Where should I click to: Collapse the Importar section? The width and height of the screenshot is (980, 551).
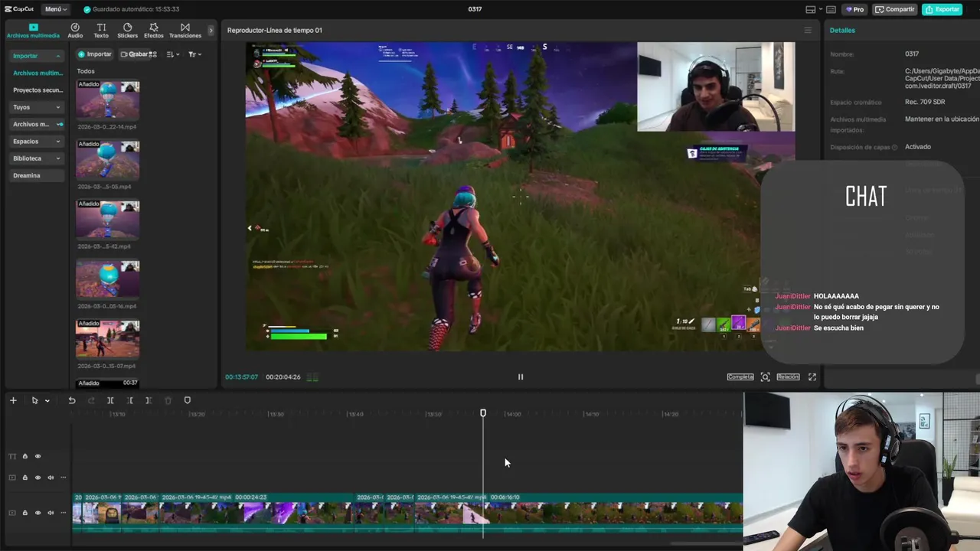36,56
